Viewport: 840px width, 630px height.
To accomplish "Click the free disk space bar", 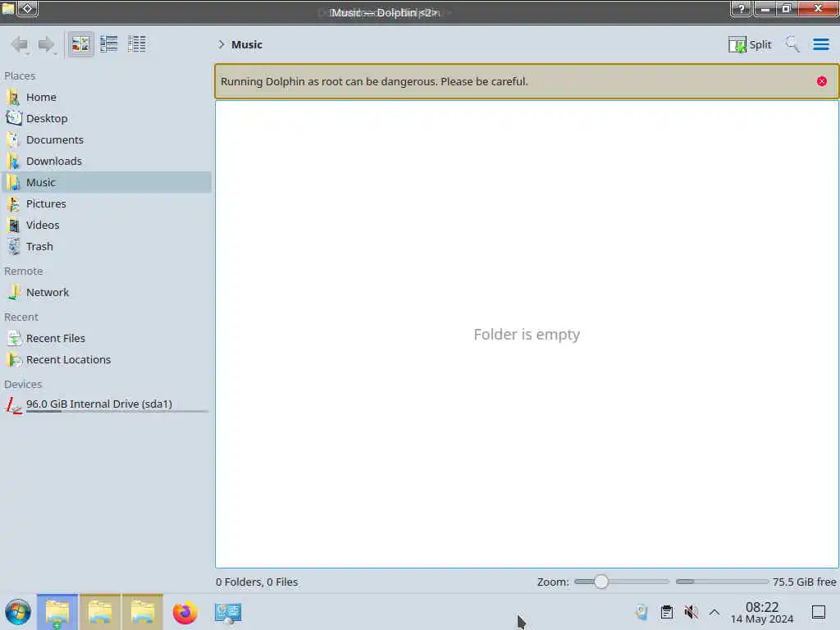I will pos(722,582).
